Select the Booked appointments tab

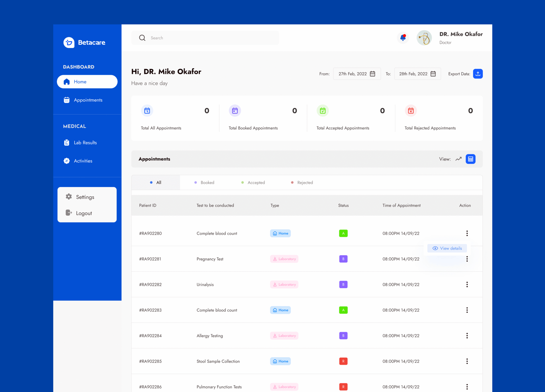click(x=204, y=183)
